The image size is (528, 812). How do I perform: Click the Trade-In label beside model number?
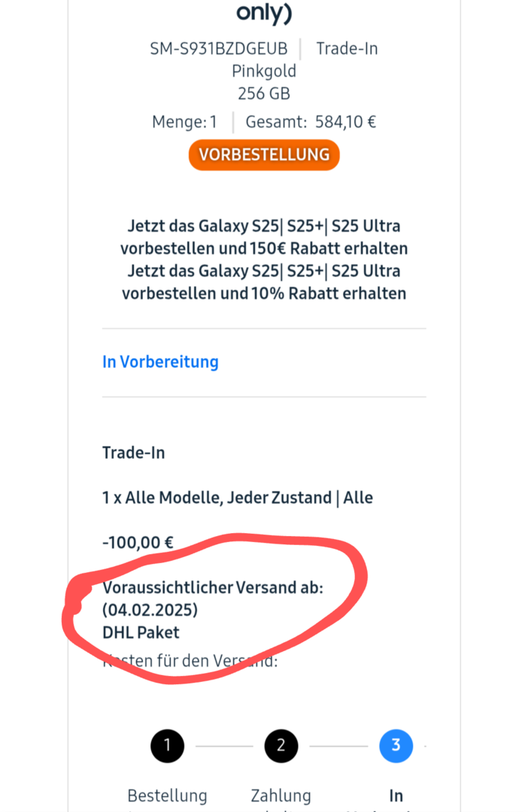[x=347, y=49]
